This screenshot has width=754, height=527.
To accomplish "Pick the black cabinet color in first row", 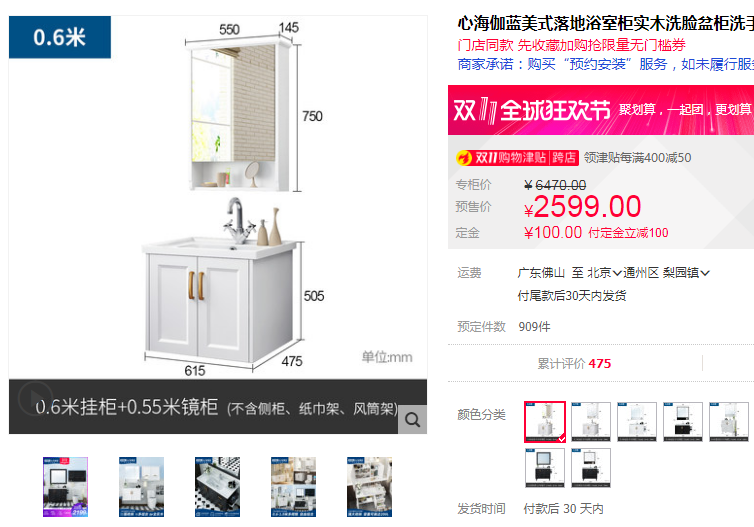I will point(683,422).
